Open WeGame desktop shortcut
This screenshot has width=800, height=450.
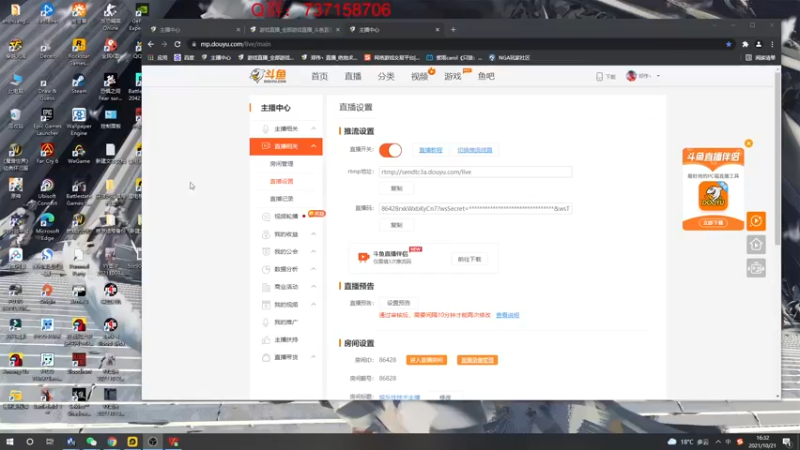click(79, 154)
